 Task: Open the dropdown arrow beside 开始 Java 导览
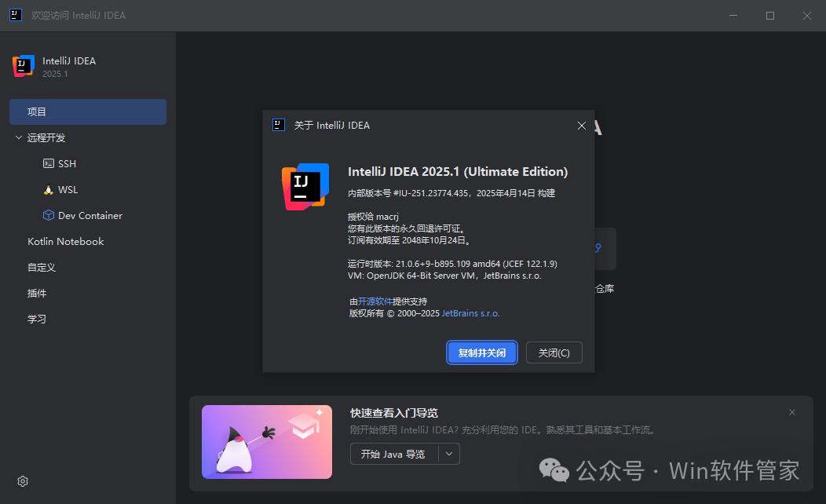click(449, 454)
